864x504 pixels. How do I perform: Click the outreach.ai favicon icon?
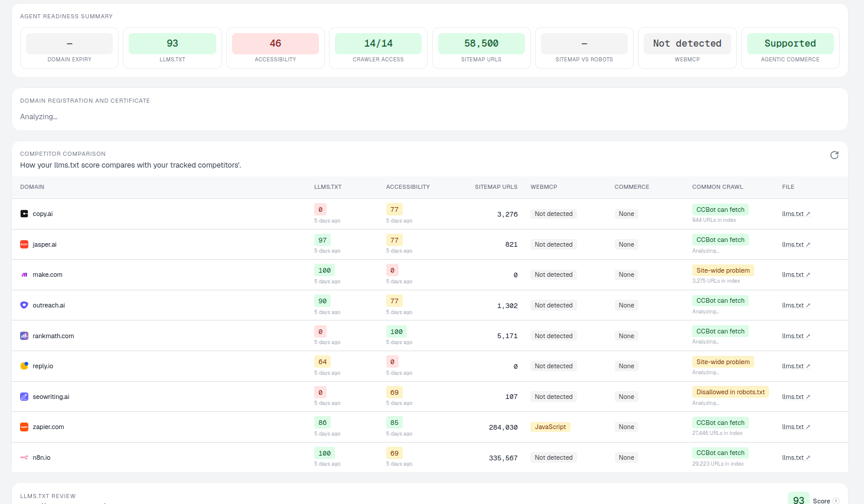24,305
